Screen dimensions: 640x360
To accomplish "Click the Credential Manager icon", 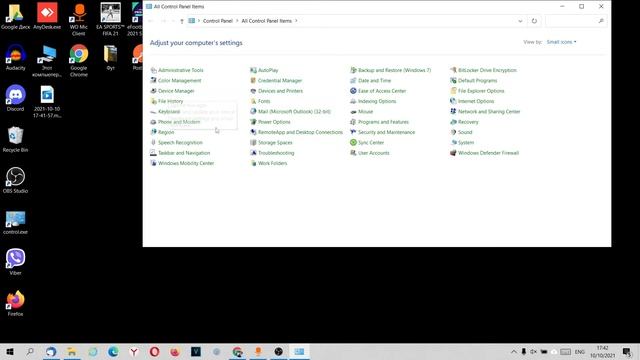I will [x=253, y=80].
